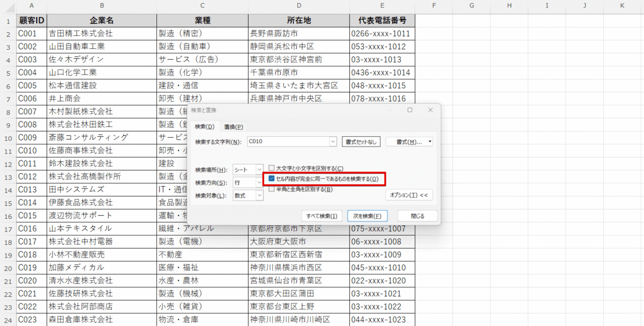Enable 大文字と小文字を区別する checkbox
Screen dimensions: 644x326
pos(272,169)
